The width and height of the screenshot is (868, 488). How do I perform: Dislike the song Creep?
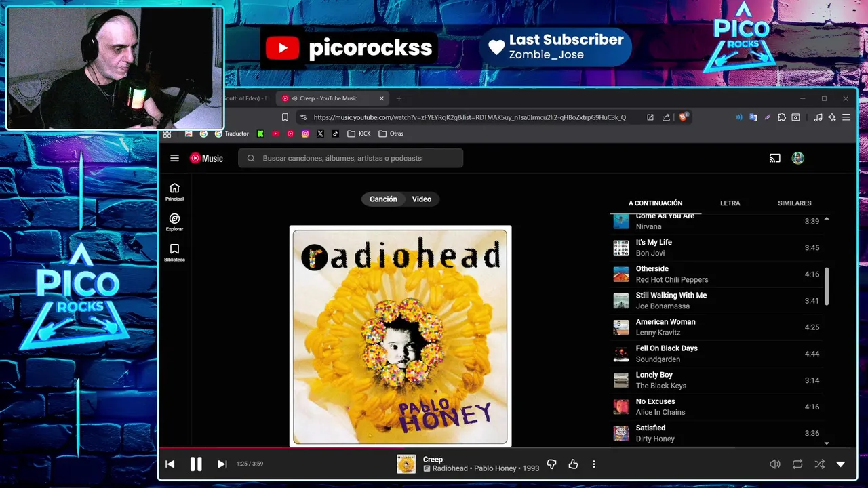tap(551, 464)
